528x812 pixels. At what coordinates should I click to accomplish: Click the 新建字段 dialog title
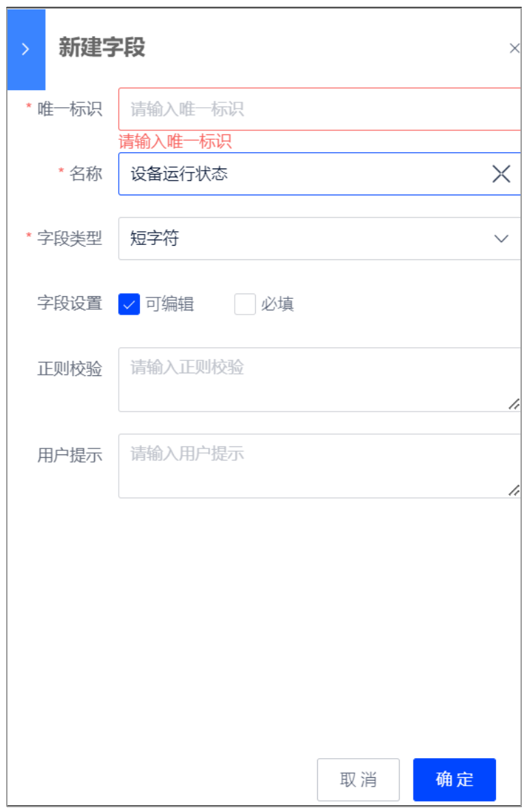102,47
